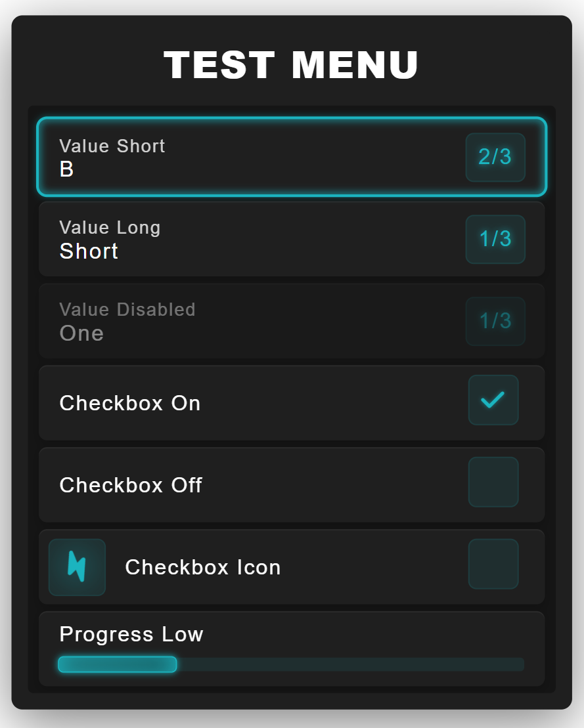Screen dimensions: 584x728
Task: Click the TEST MENU title
Action: 292,65
